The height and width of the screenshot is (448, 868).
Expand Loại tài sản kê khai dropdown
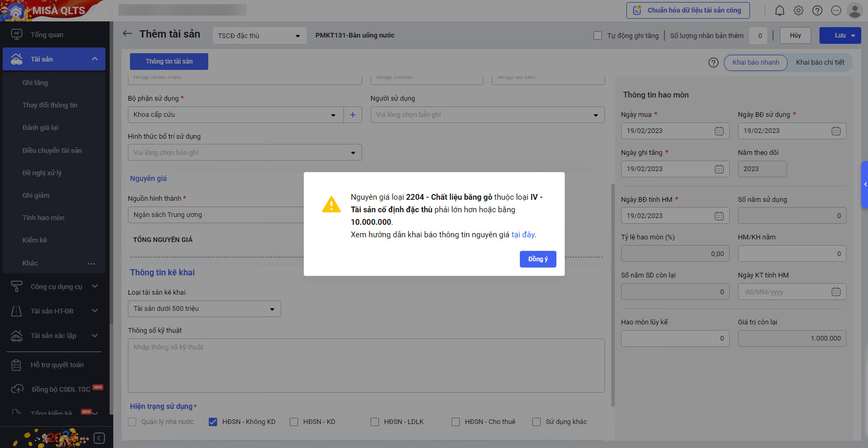(x=204, y=309)
